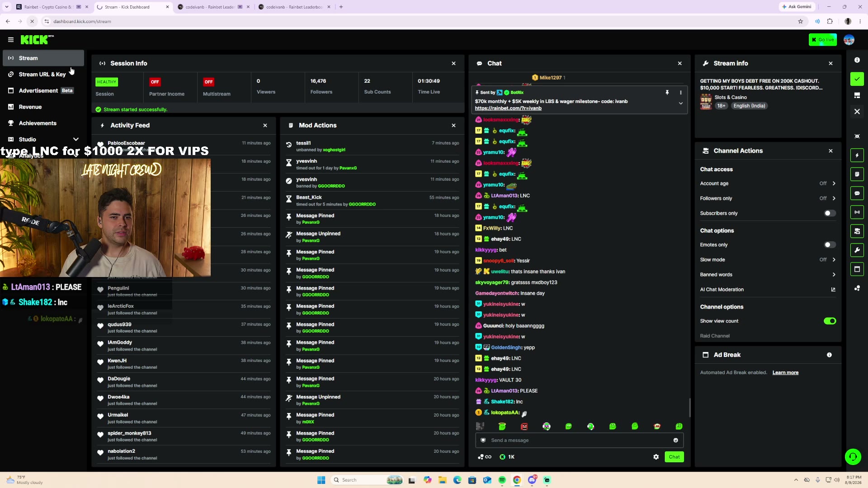
Task: Open Learn more link for Ad Break
Action: (x=785, y=373)
